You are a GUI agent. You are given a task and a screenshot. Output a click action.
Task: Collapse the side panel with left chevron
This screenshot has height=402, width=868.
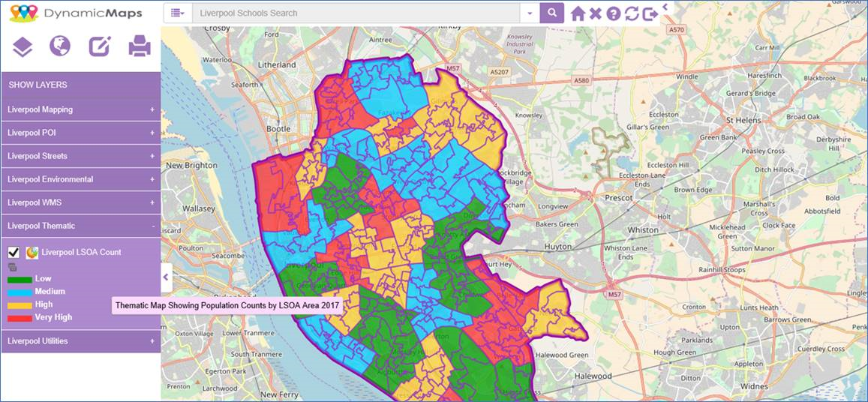pyautogui.click(x=167, y=276)
